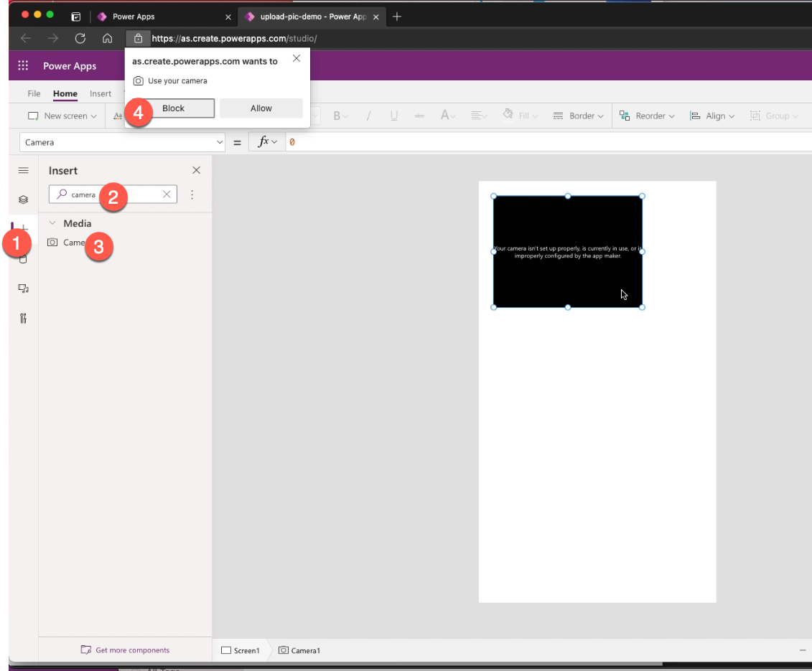The image size is (812, 671).
Task: Open a new browser tab with the plus icon
Action: (397, 17)
